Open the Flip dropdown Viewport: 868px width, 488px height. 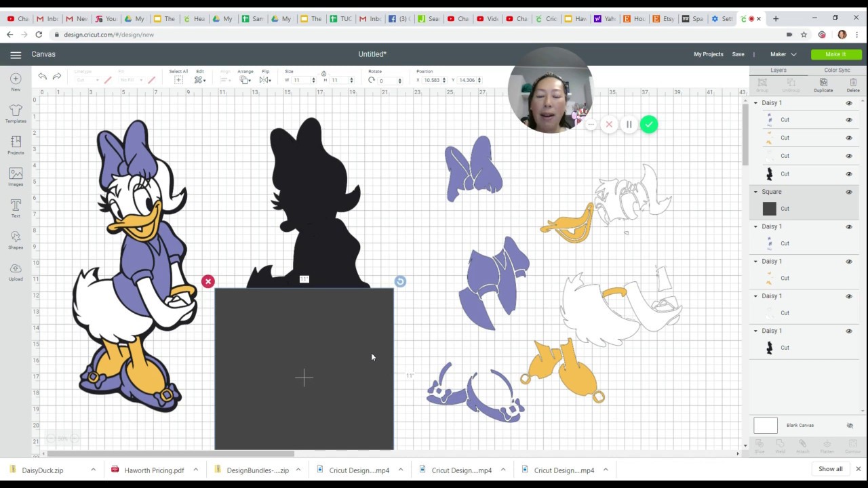(x=265, y=80)
